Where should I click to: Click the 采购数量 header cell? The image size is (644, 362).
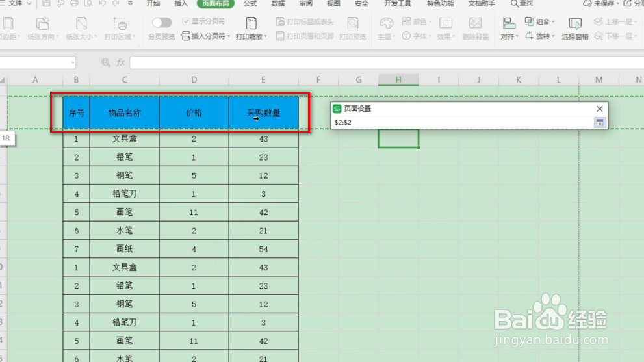264,113
